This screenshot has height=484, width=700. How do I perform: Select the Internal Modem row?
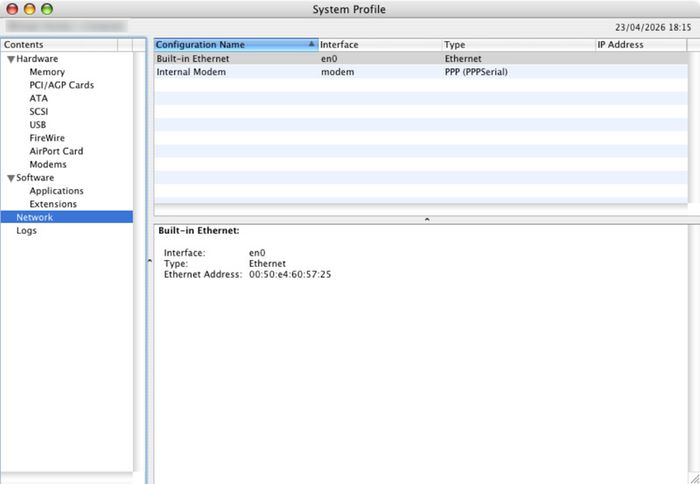pos(421,72)
